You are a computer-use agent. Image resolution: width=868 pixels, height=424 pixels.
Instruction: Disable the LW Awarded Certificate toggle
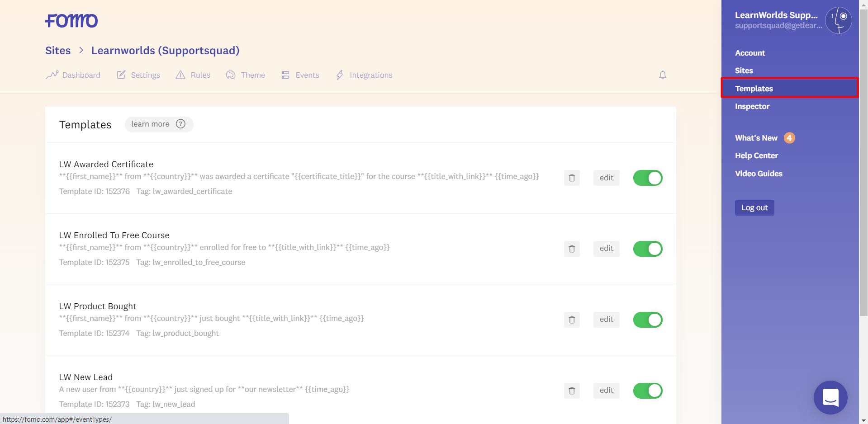[647, 178]
